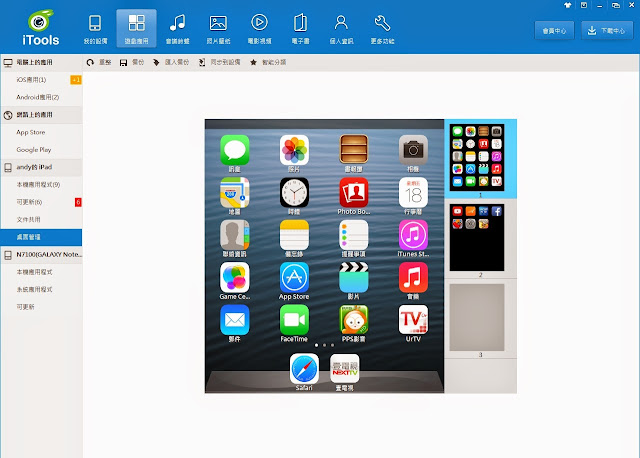Image resolution: width=640 pixels, height=458 pixels.
Task: Click the skin shirt icon in title bar
Action: click(x=568, y=5)
